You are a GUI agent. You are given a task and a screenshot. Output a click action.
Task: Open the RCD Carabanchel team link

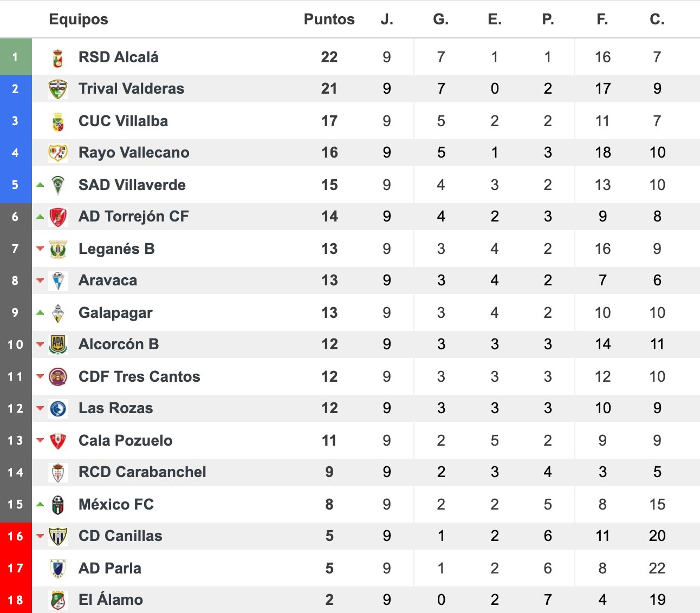[x=142, y=472]
